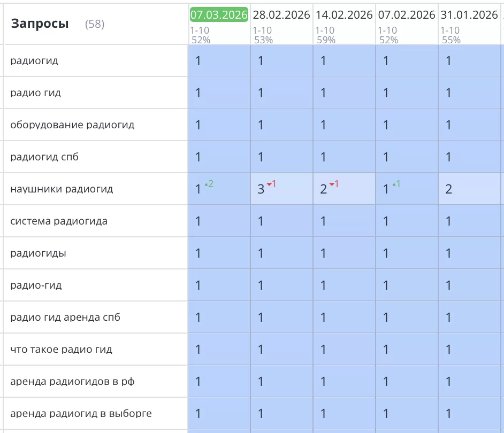
Task: Click the query count (58) label
Action: (x=95, y=24)
